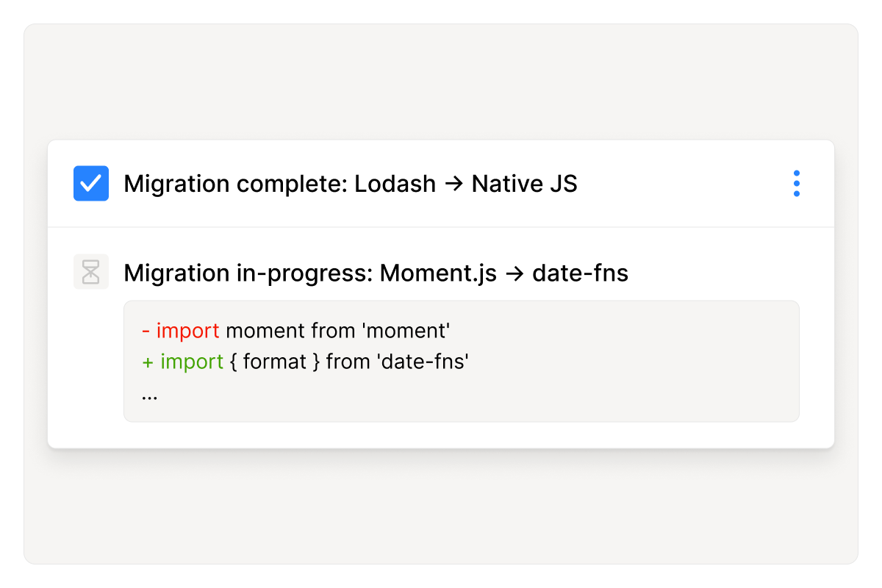The height and width of the screenshot is (588, 882).
Task: Click the green import keyword
Action: point(192,362)
